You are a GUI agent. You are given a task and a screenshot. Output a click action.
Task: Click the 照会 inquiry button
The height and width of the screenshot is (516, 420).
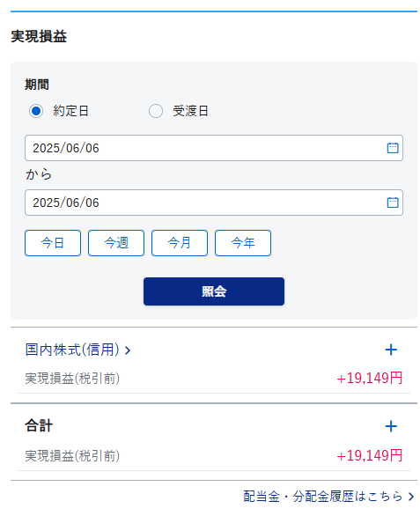214,291
